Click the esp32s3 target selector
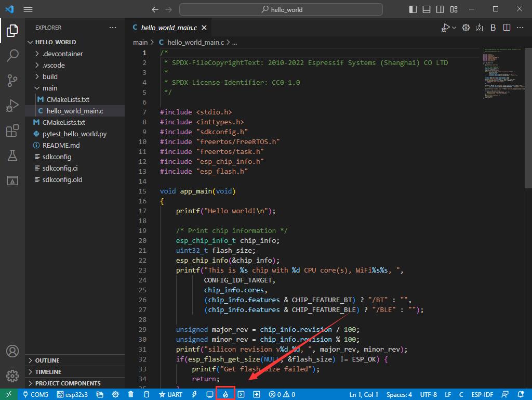 click(x=73, y=394)
